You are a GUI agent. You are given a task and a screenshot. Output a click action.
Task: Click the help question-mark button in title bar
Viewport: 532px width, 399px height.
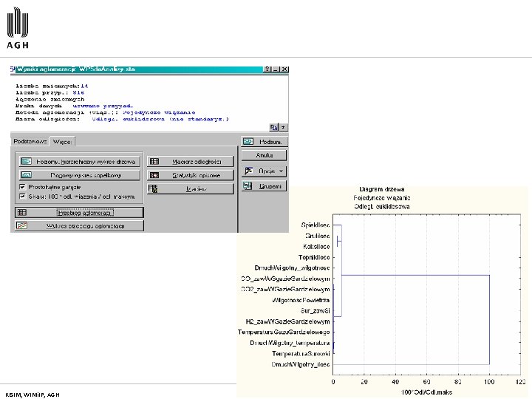click(267, 69)
